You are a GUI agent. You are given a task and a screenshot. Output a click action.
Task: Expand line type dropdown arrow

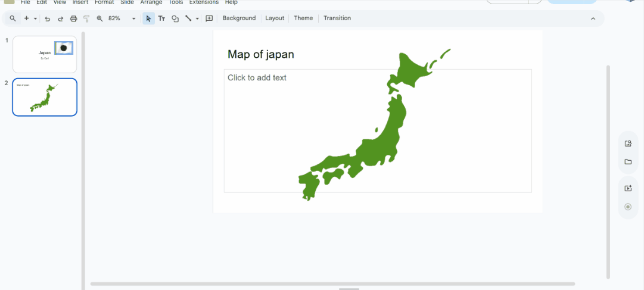tap(197, 18)
